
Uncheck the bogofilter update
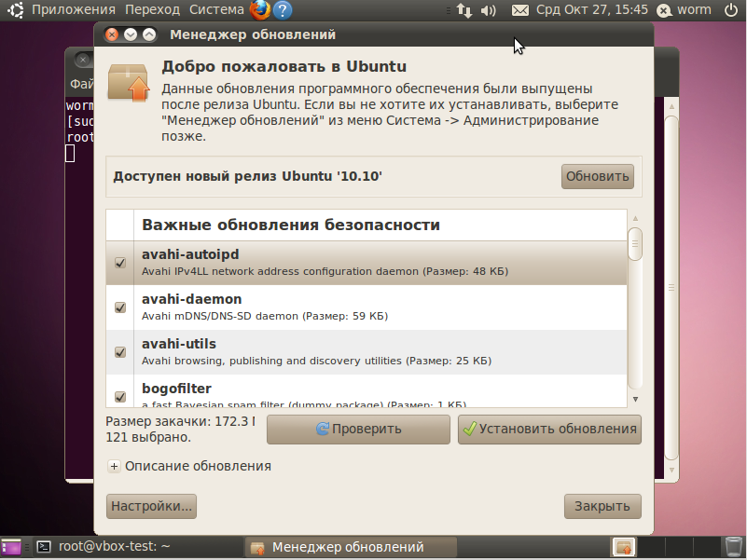120,397
